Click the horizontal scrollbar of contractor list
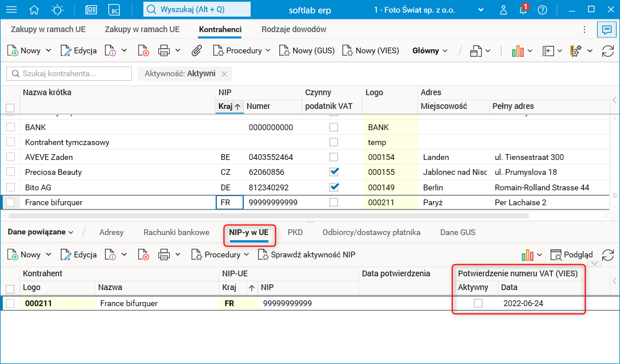The height and width of the screenshot is (364, 620). [x=268, y=216]
